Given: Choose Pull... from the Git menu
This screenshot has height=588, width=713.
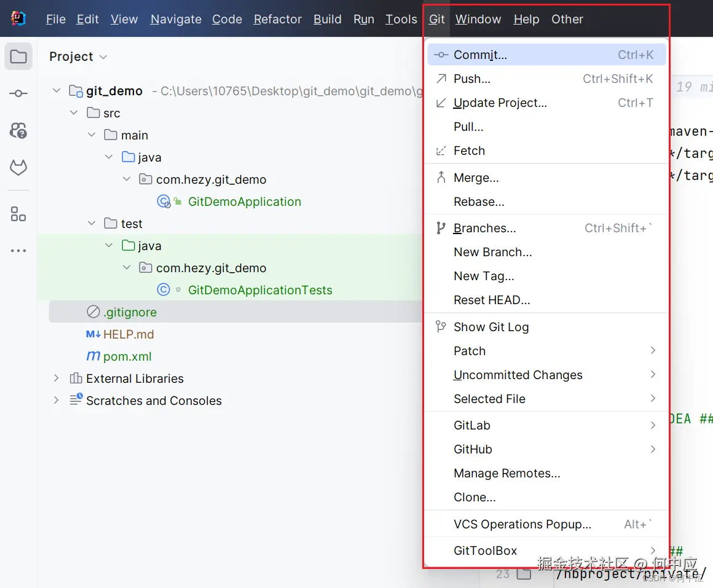Looking at the screenshot, I should pos(546,127).
